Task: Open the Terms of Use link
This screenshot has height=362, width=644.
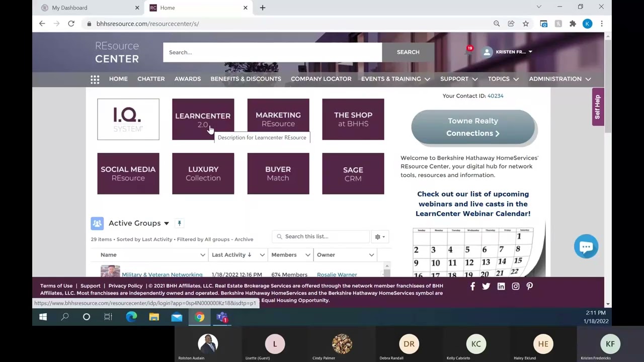Action: [x=56, y=286]
